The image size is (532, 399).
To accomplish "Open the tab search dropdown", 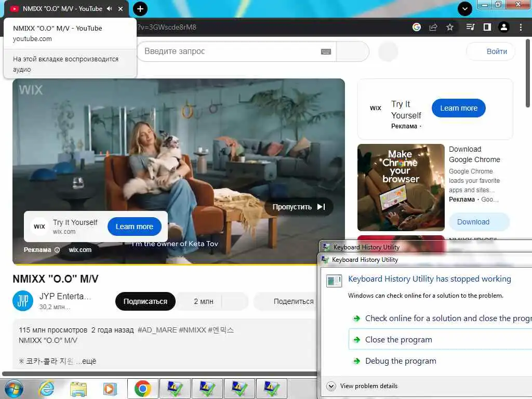I will point(465,9).
